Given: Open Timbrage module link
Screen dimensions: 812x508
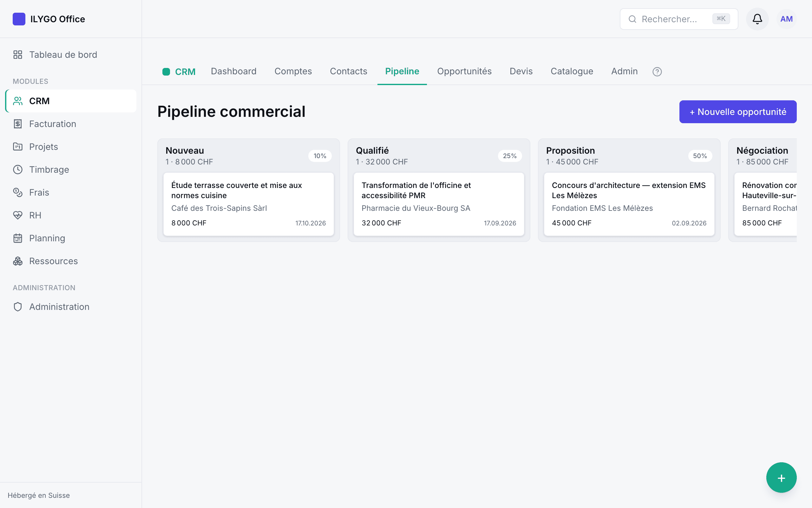Looking at the screenshot, I should click(71, 169).
